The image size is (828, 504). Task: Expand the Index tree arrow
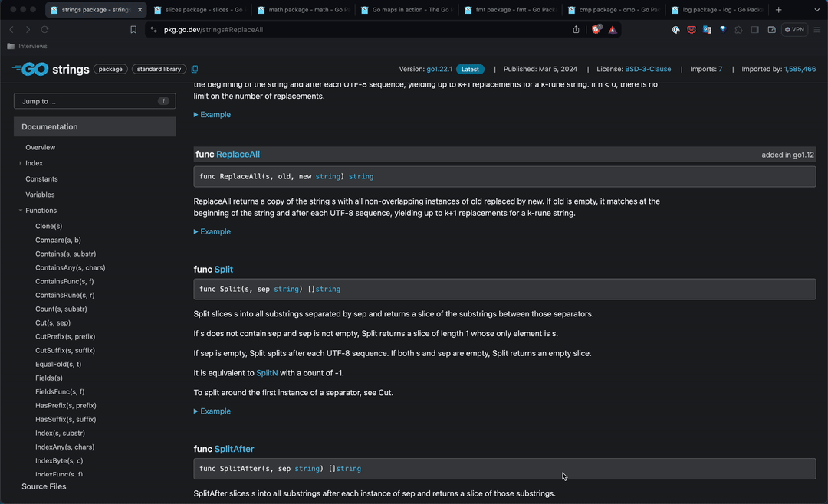click(x=21, y=163)
